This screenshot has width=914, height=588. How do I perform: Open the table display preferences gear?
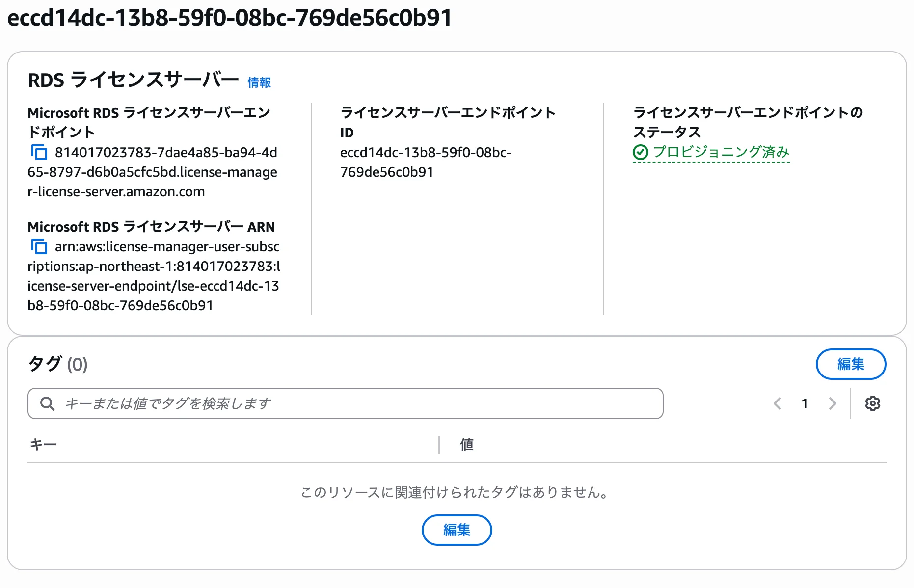(873, 403)
